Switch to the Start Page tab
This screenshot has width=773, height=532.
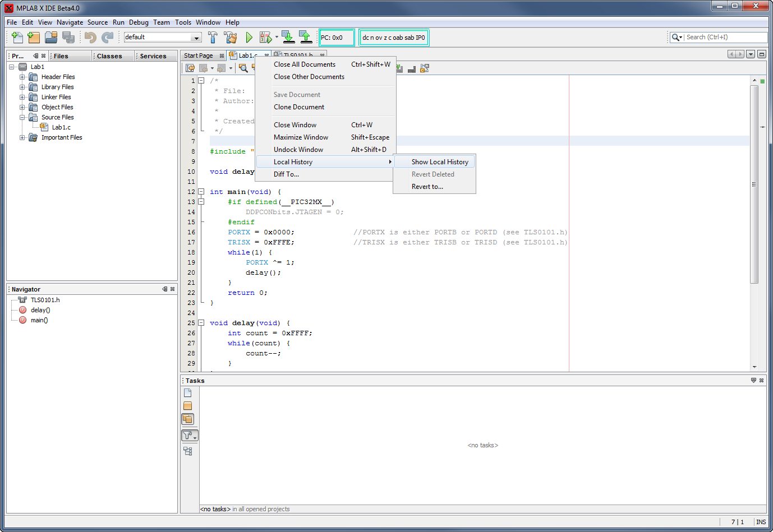coord(199,55)
